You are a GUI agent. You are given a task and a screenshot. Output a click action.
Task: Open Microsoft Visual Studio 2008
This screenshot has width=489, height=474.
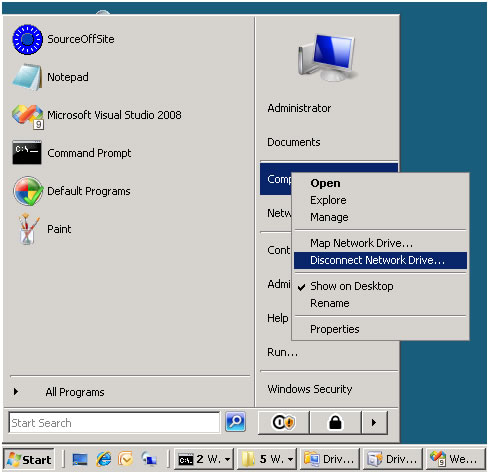97,115
